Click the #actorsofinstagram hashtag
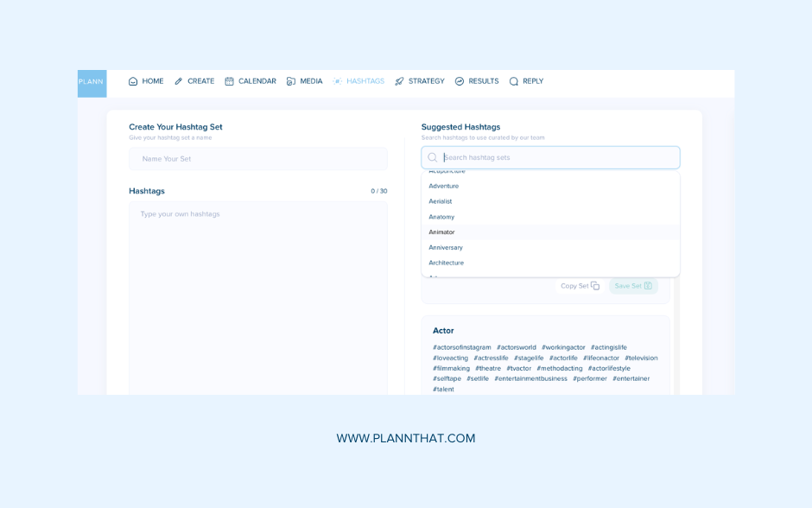 tap(462, 347)
